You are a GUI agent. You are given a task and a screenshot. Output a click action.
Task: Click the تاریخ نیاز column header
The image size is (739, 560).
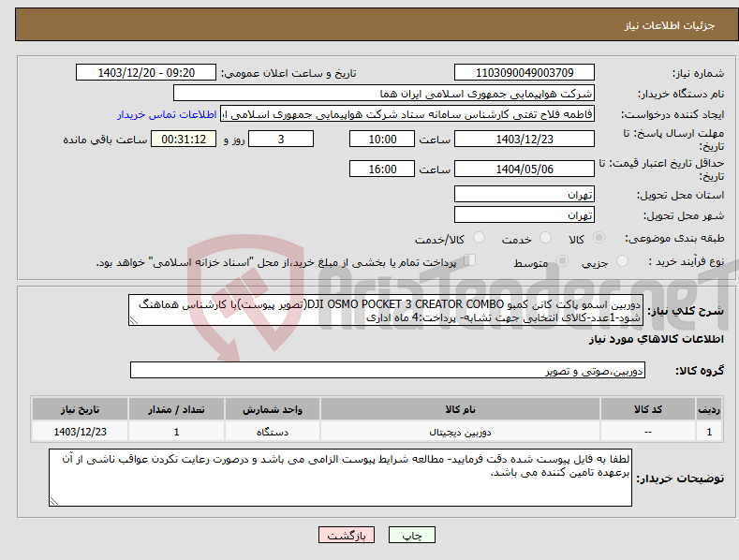80,409
